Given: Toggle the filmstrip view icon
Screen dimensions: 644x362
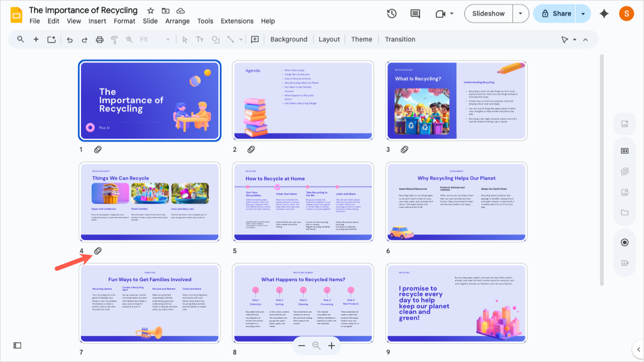Looking at the screenshot, I should click(x=17, y=345).
